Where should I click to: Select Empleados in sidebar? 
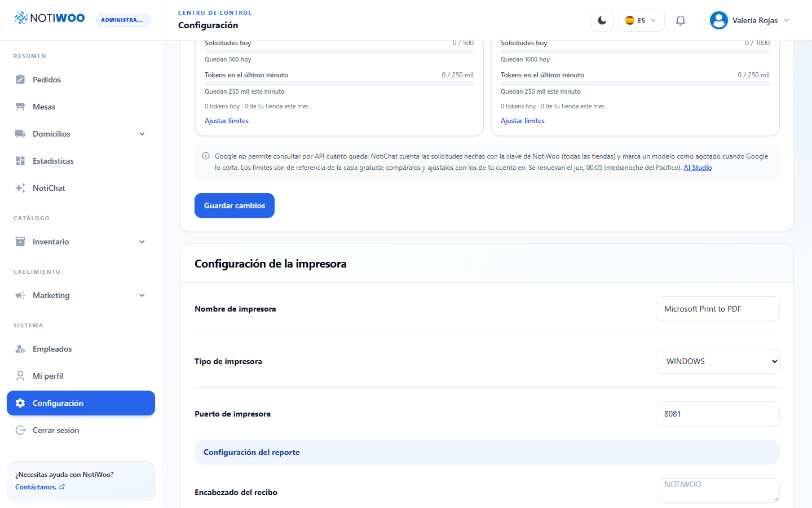(x=81, y=349)
